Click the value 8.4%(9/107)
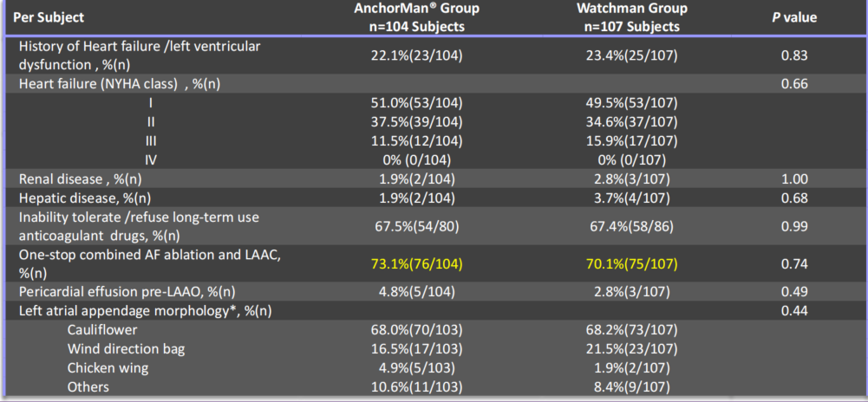This screenshot has width=868, height=402. (x=631, y=386)
